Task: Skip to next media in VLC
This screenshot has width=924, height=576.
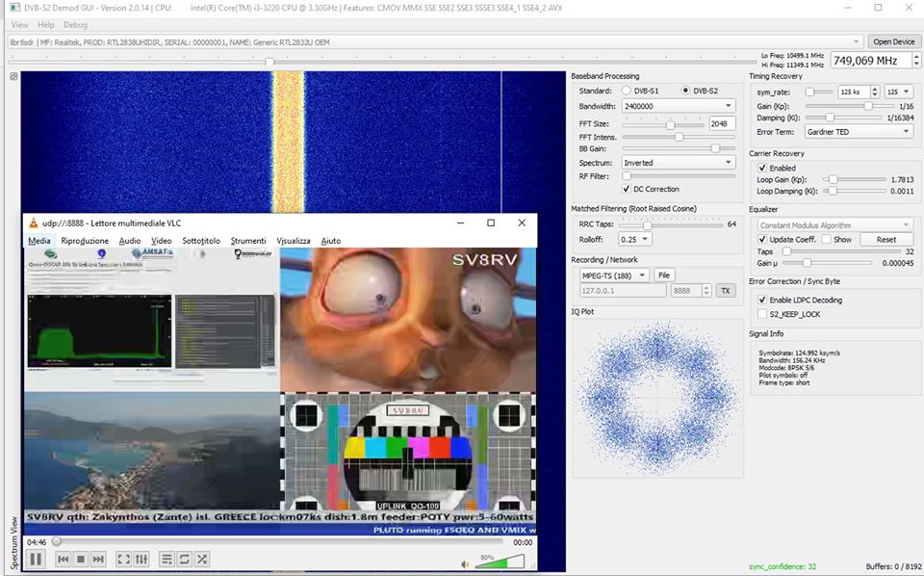Action: point(98,559)
